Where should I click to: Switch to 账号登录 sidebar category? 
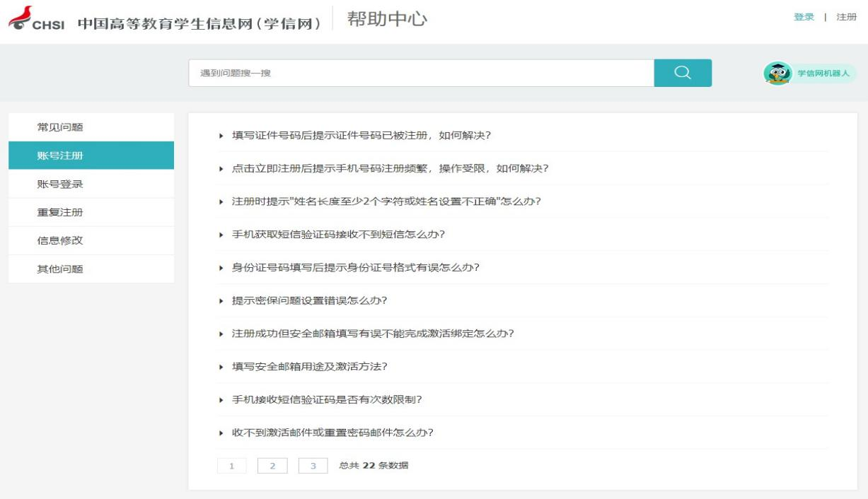click(60, 184)
